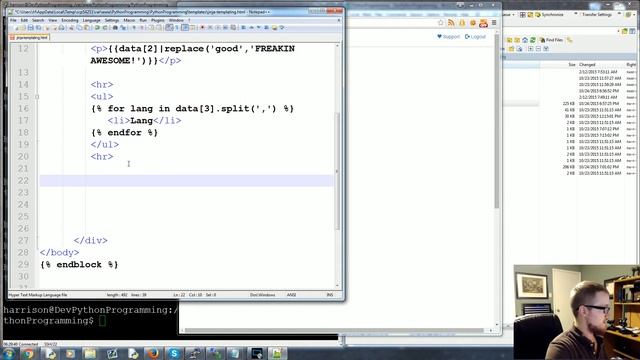Click the Size column header in WinSCP
This screenshot has width=640, height=360.
pyautogui.click(x=572, y=65)
